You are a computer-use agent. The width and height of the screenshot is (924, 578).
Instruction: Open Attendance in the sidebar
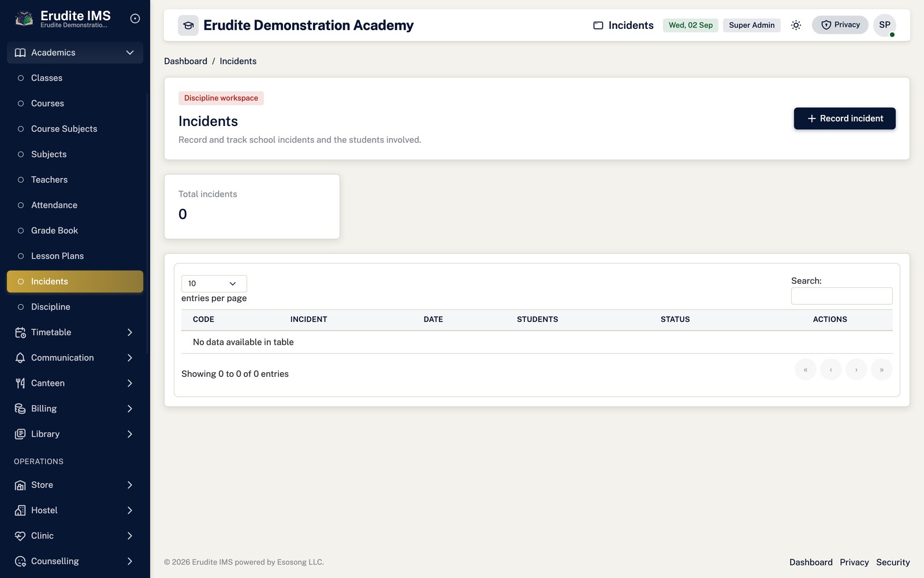point(75,205)
